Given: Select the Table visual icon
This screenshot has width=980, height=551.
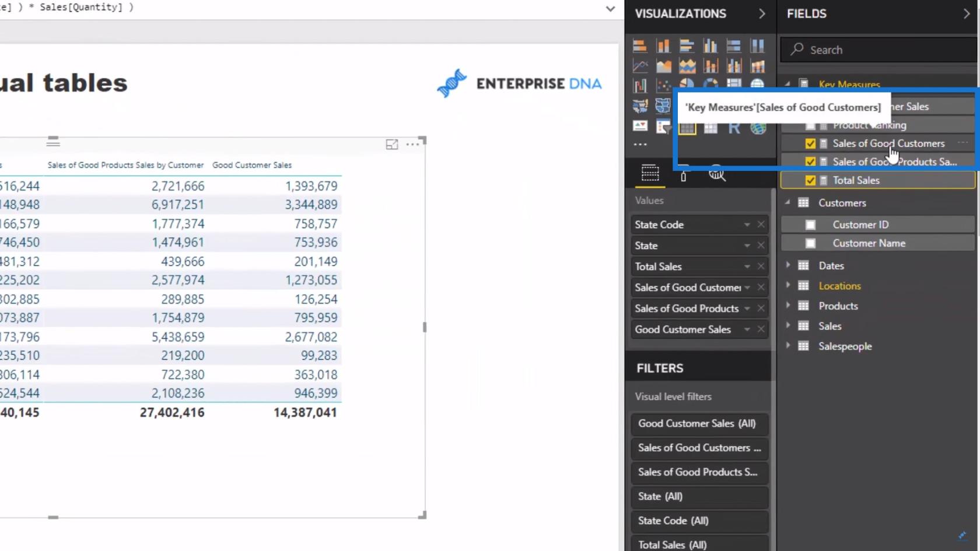Looking at the screenshot, I should (687, 128).
